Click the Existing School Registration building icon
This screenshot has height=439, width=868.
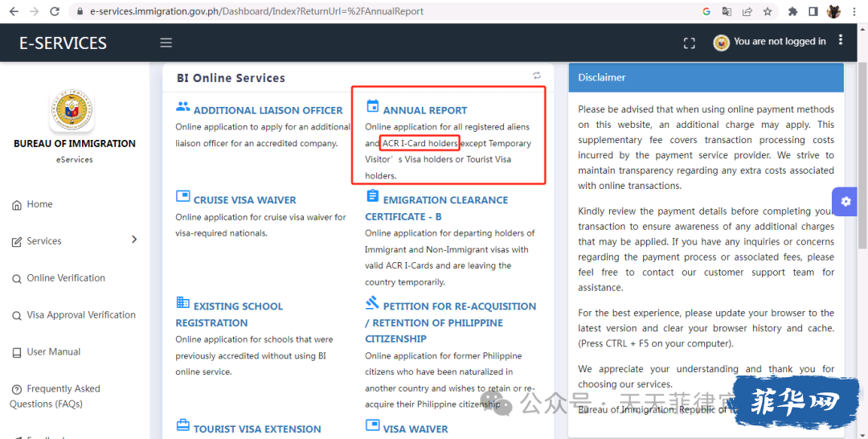tap(182, 302)
